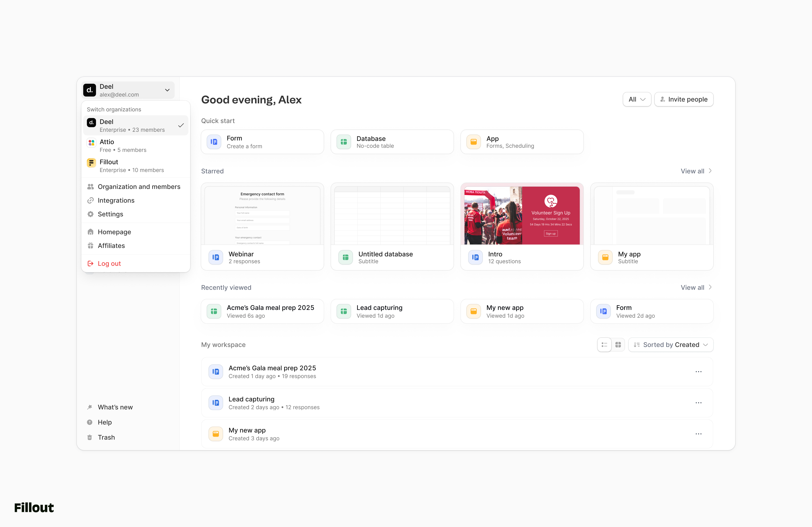Viewport: 812px width, 527px height.
Task: Click the Affiliates text in menu
Action: click(111, 246)
